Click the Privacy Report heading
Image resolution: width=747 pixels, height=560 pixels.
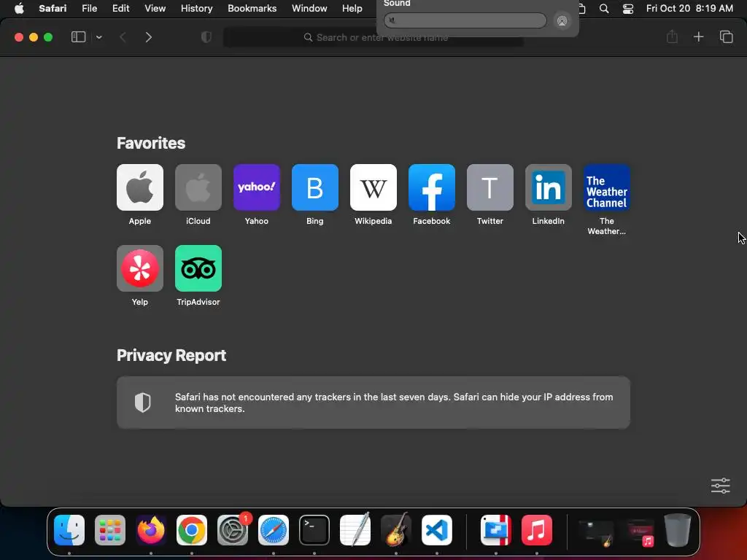click(171, 355)
